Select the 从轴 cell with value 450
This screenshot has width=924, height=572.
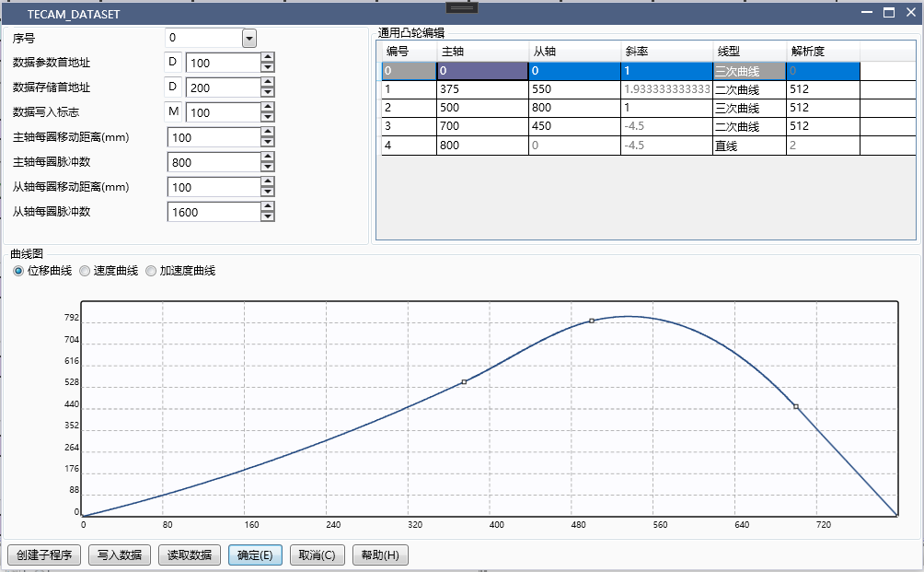click(x=574, y=126)
